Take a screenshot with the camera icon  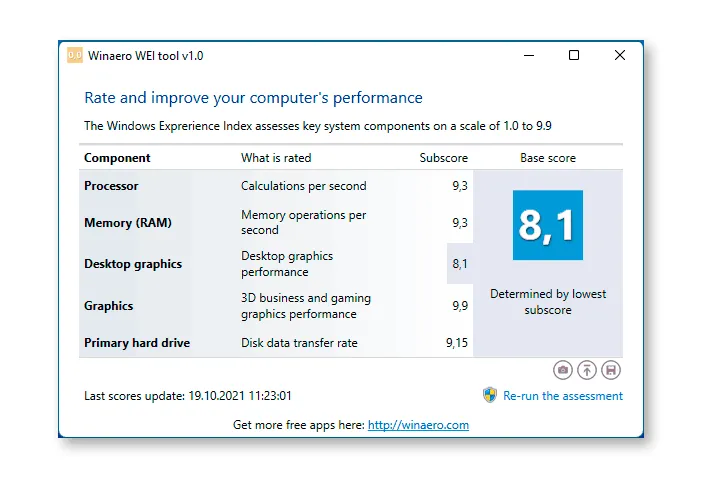tap(563, 370)
